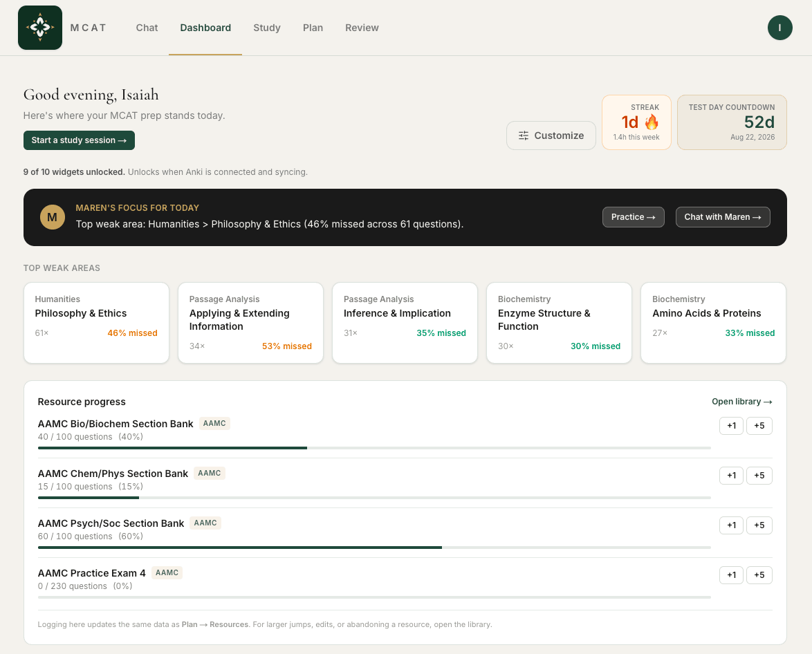Screen dimensions: 812x654
Task: Click the 'Good evening, Isaiah' heading
Action: pos(91,95)
